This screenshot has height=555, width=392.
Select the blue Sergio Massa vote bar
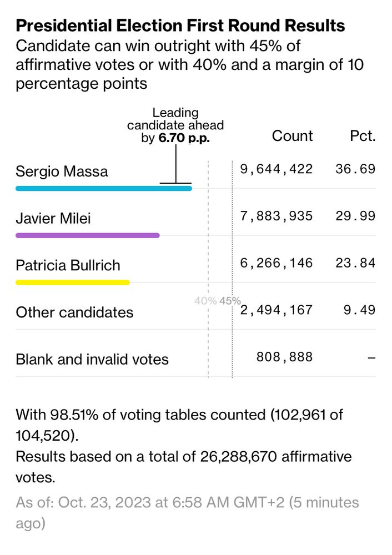(104, 188)
